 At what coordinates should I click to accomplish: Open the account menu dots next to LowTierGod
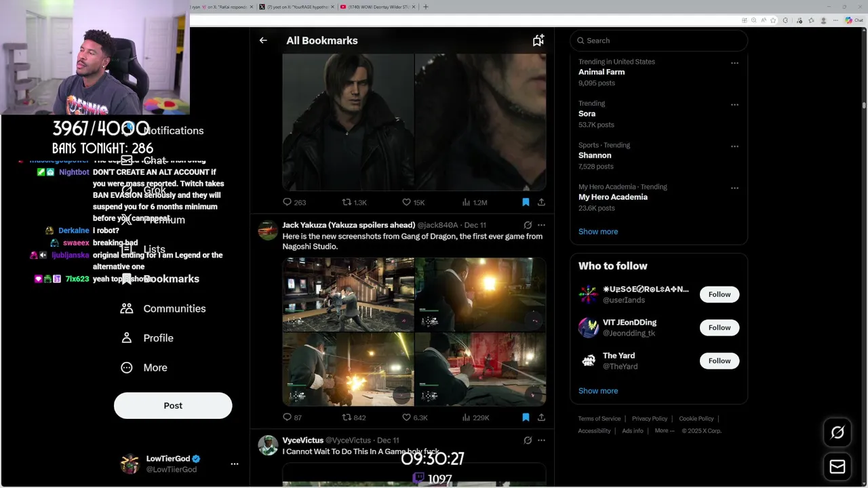(x=235, y=464)
